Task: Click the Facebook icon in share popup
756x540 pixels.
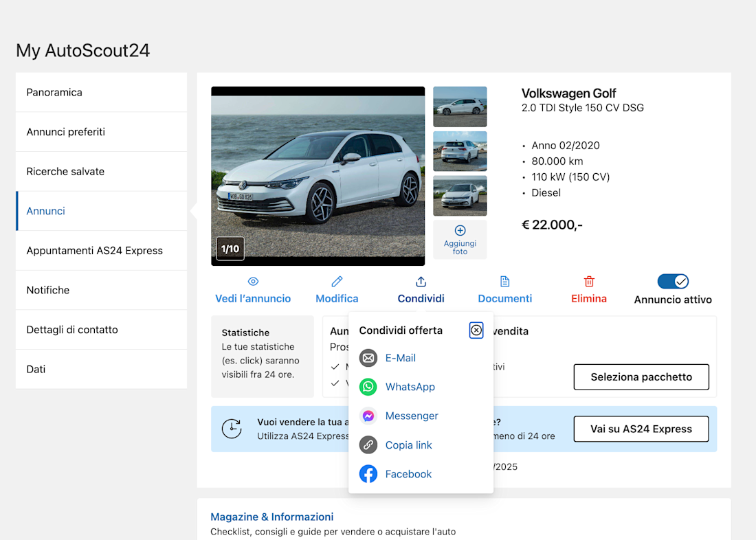Action: [x=368, y=474]
